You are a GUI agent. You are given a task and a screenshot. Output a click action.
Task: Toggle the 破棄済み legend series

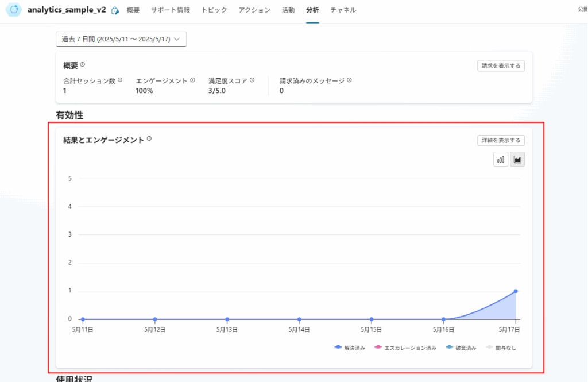click(x=461, y=348)
